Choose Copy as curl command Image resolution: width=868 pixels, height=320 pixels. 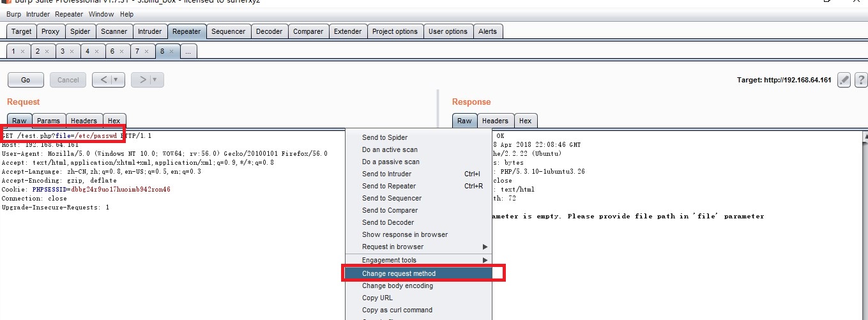click(x=418, y=310)
